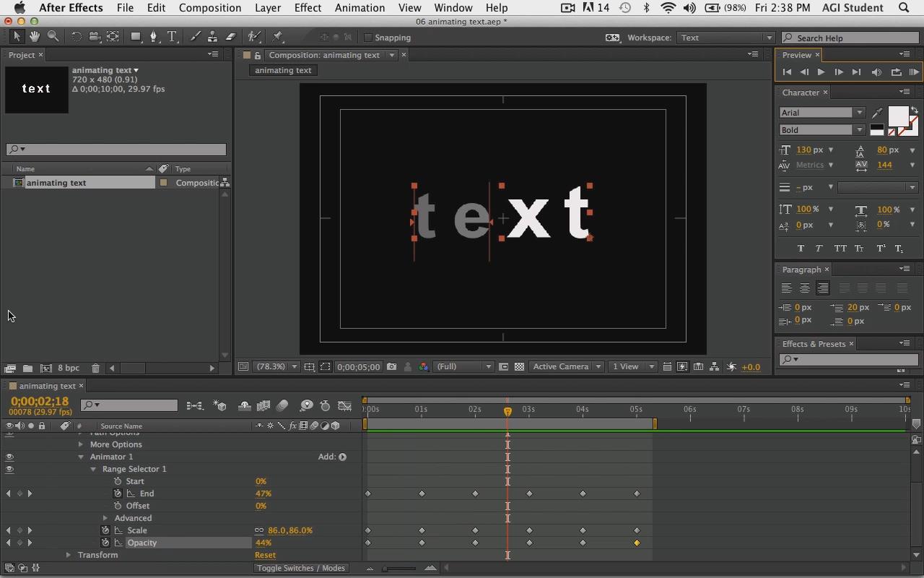
Task: Select the Roto Brush tool
Action: pyautogui.click(x=254, y=37)
